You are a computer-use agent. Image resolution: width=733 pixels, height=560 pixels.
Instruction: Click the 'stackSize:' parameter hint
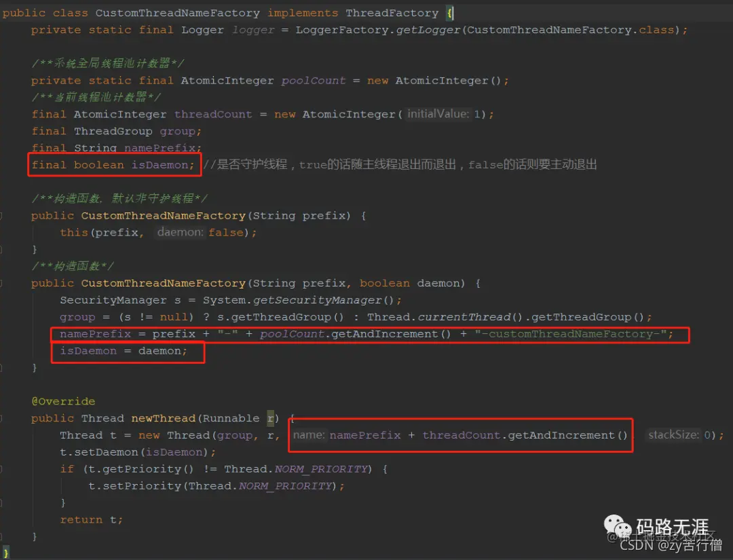(x=674, y=435)
